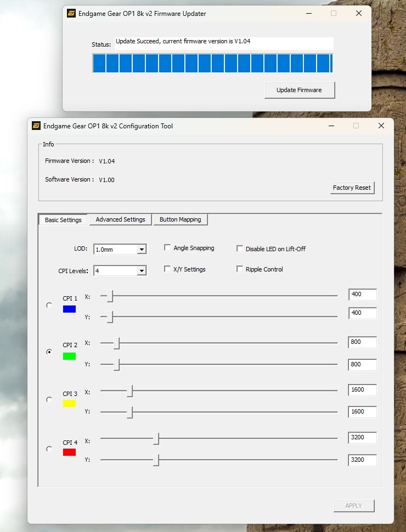Viewport: 406px width, 532px height.
Task: Click the Software Version V1.00 value
Action: pyautogui.click(x=106, y=180)
